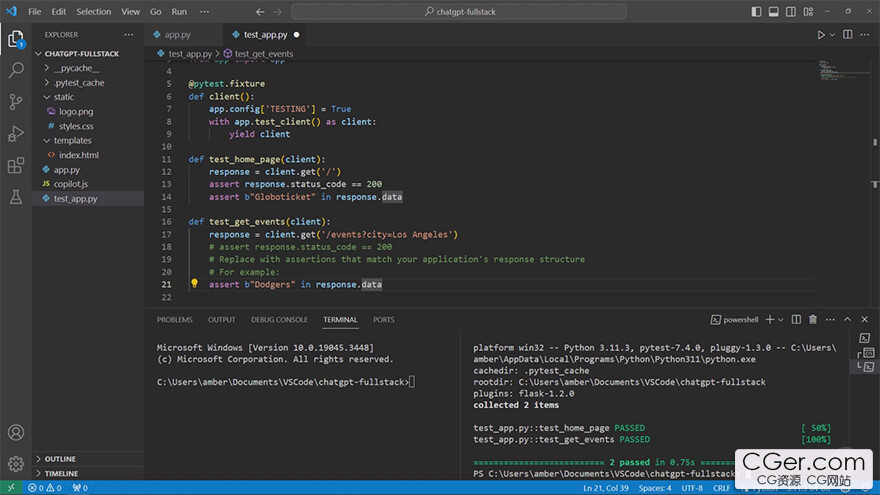
Task: Maximize the panel with the up chevron
Action: (847, 319)
